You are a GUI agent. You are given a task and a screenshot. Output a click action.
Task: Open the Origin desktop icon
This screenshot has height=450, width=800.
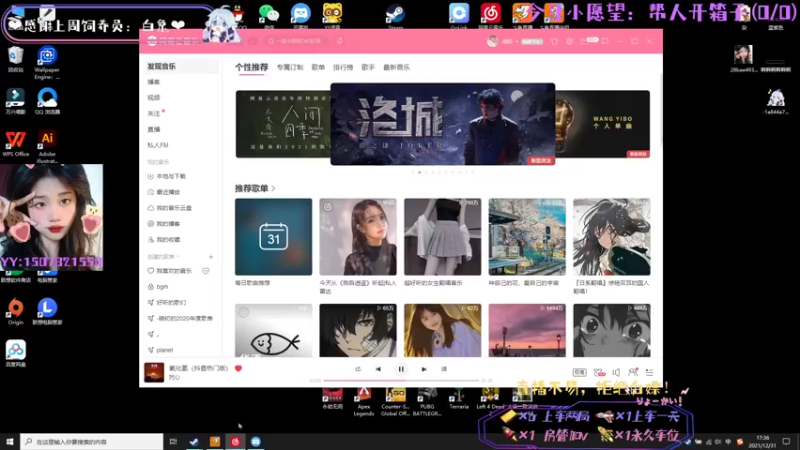15,312
